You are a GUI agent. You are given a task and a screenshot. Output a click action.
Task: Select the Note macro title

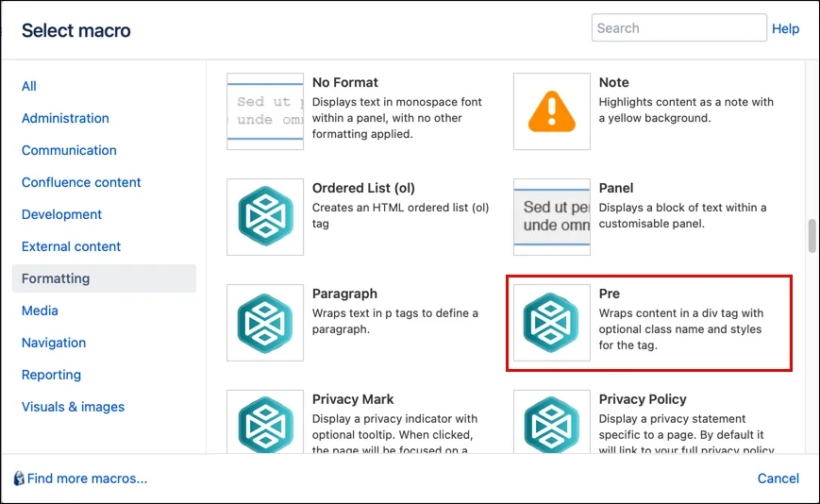click(614, 83)
